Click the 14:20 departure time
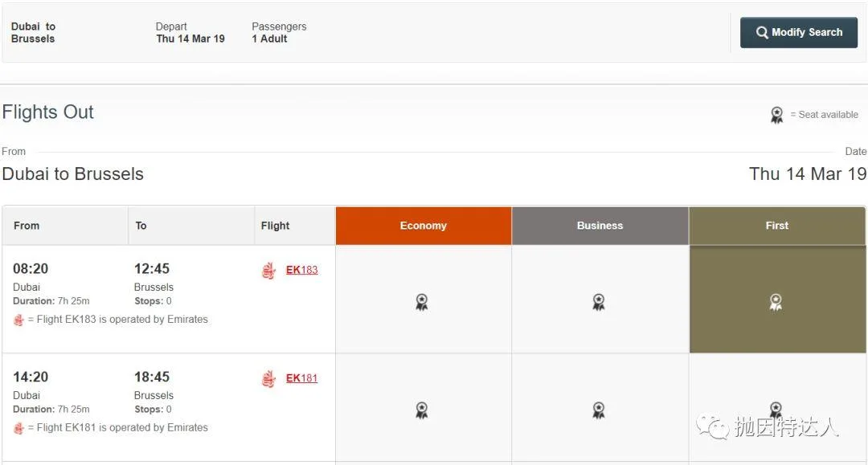Screen dimensions: 868x465 (x=31, y=377)
